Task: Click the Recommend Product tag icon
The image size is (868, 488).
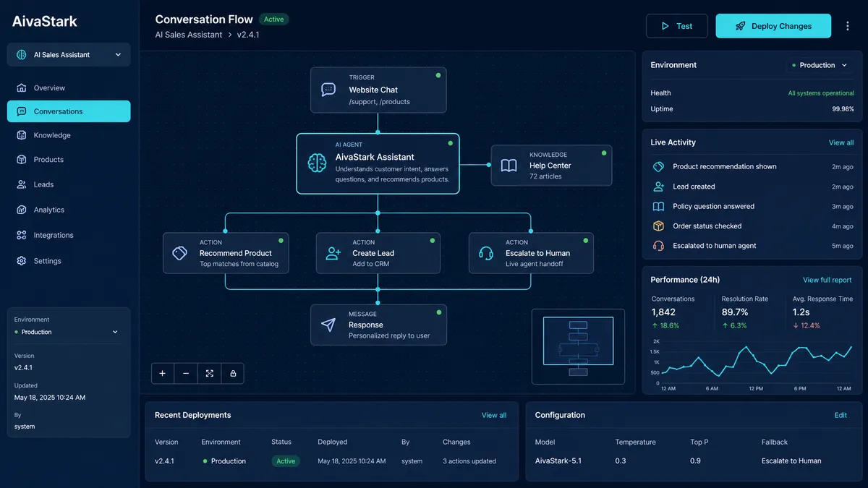Action: [180, 253]
